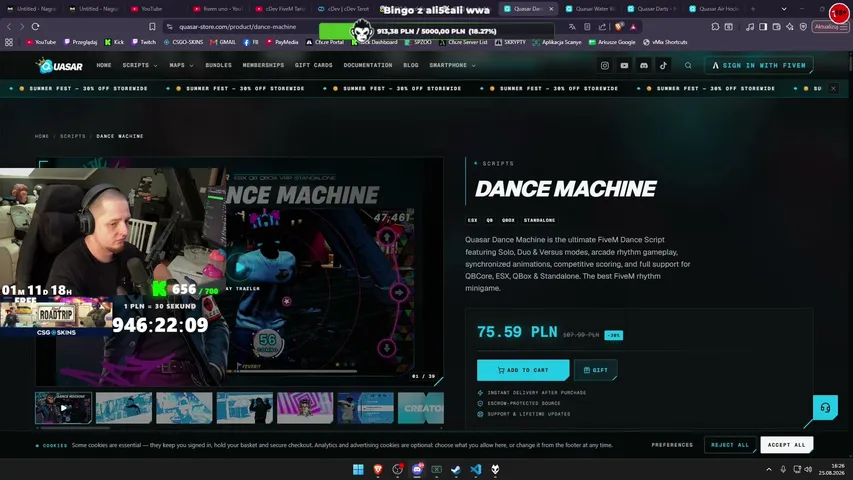Image resolution: width=853 pixels, height=480 pixels.
Task: Switch to the cDev FiveM Tarot tab
Action: [x=281, y=9]
